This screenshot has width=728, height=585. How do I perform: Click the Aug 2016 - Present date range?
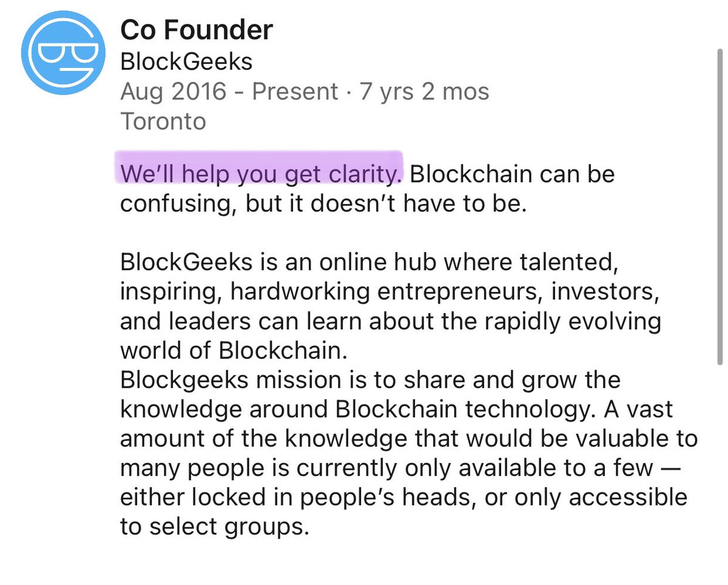[x=229, y=92]
